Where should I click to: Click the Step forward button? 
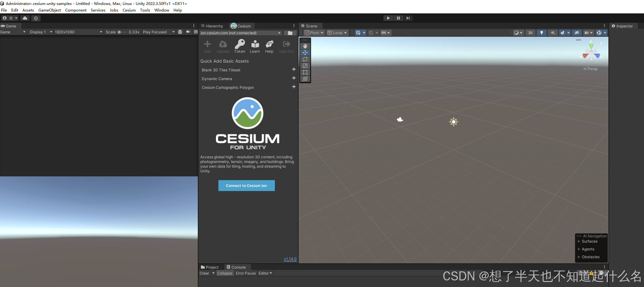408,18
